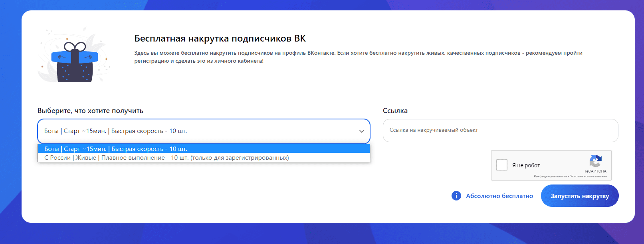This screenshot has width=644, height=244.
Task: Click the blue background outside the white card
Action: click(x=10, y=120)
